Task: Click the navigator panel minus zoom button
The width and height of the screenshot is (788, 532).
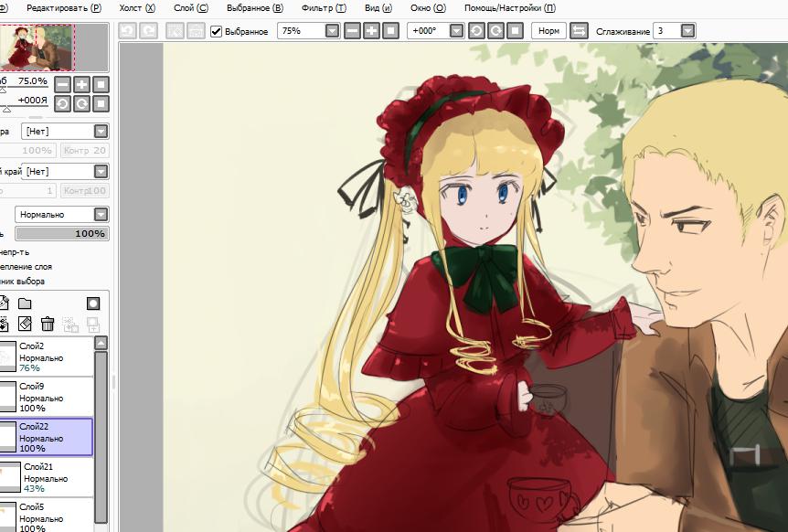Action: (62, 85)
